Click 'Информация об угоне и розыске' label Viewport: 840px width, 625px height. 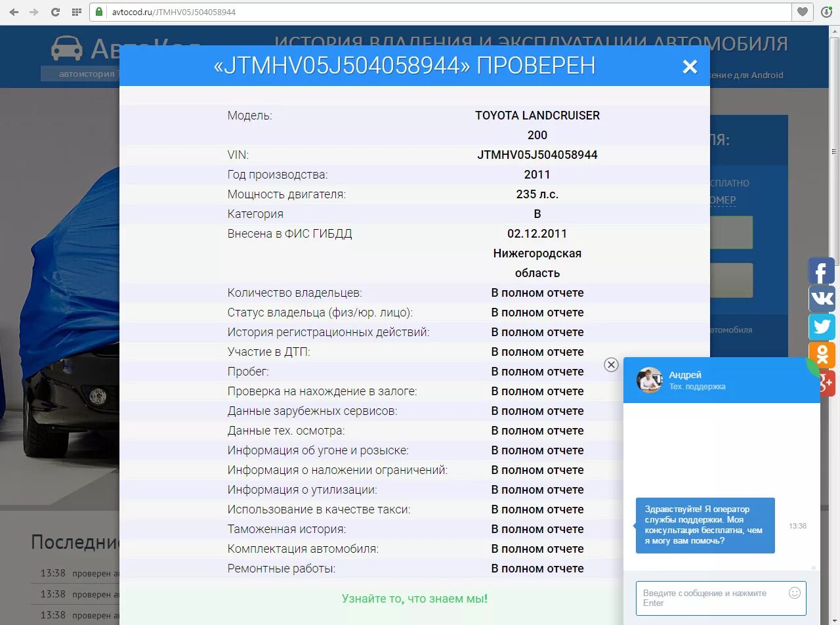coord(318,450)
